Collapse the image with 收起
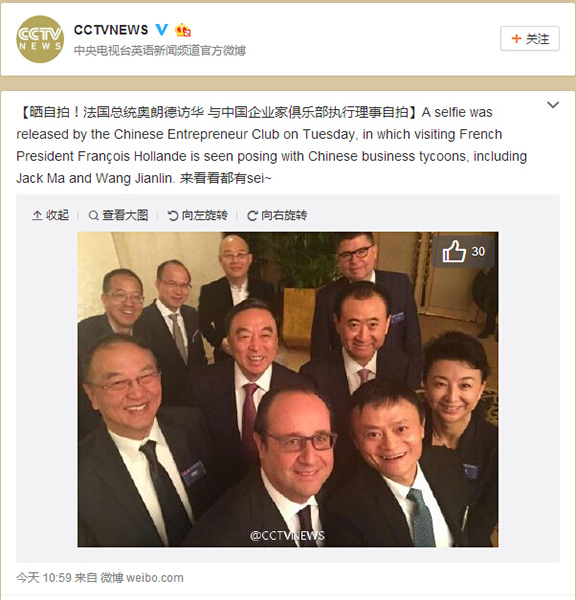Screen dimensions: 576x600 tap(51, 215)
